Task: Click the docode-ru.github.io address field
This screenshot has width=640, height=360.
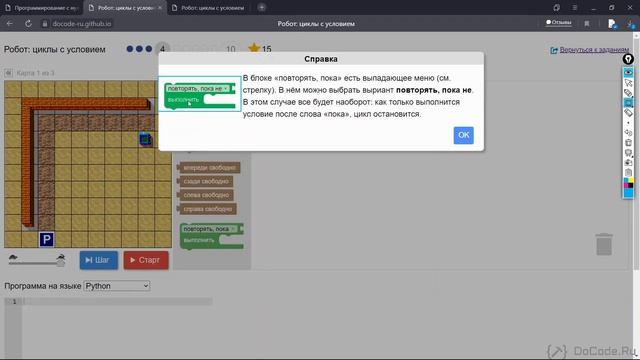Action: point(82,24)
